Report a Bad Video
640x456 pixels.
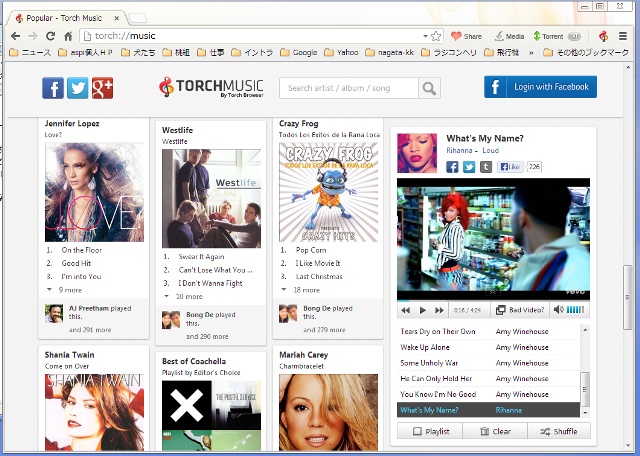pyautogui.click(x=520, y=310)
